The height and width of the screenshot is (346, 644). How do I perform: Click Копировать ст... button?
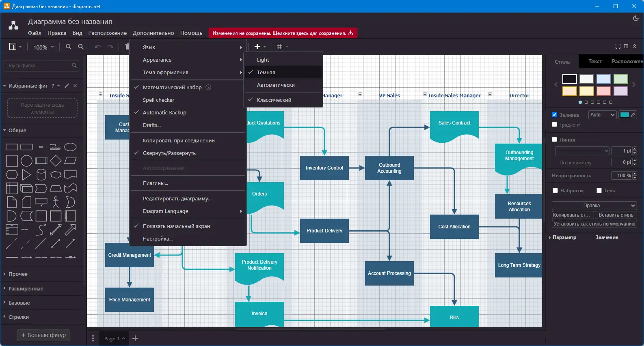pos(573,215)
